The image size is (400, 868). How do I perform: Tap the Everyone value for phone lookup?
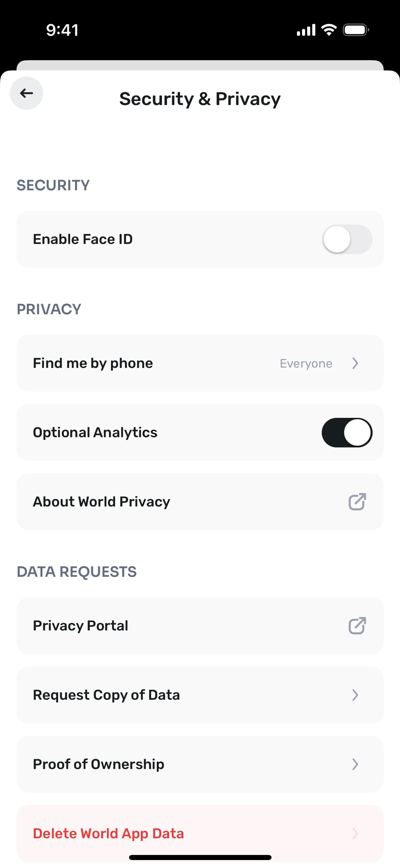point(306,363)
